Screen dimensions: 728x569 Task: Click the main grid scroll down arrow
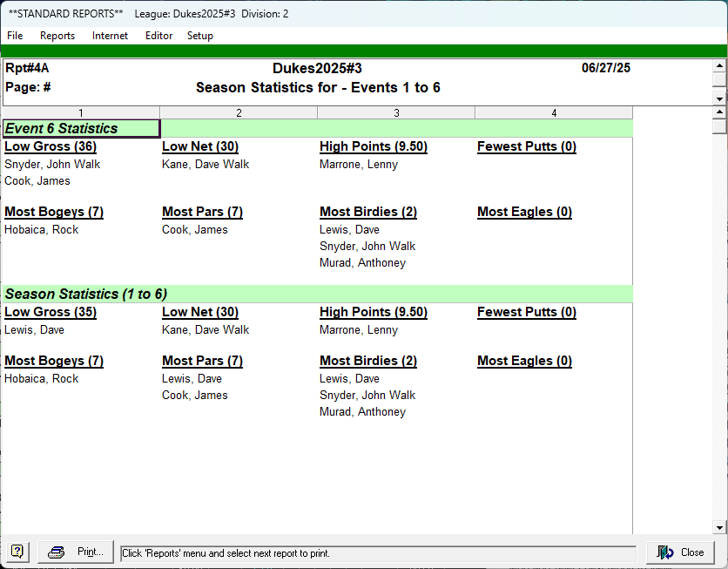(719, 527)
